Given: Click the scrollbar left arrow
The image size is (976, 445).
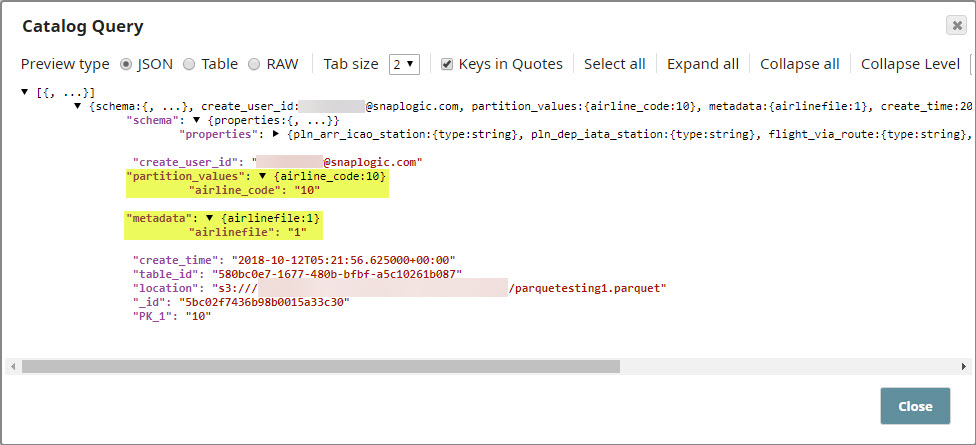Looking at the screenshot, I should 13,367.
